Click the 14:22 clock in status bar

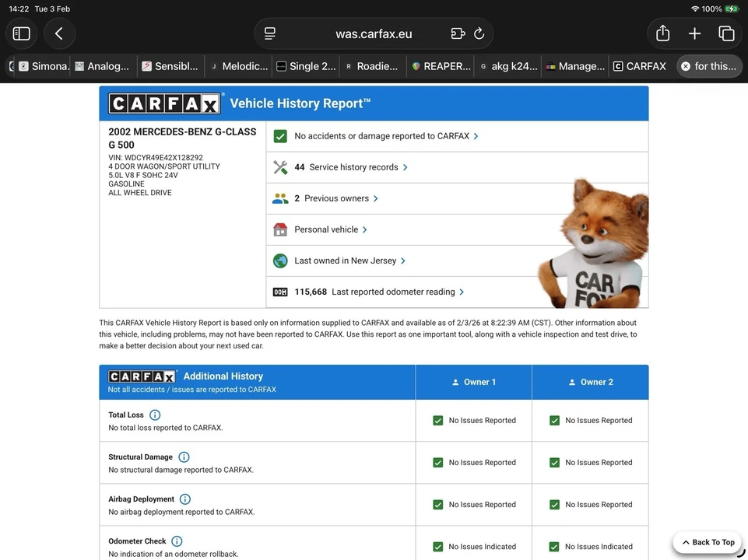coord(19,9)
